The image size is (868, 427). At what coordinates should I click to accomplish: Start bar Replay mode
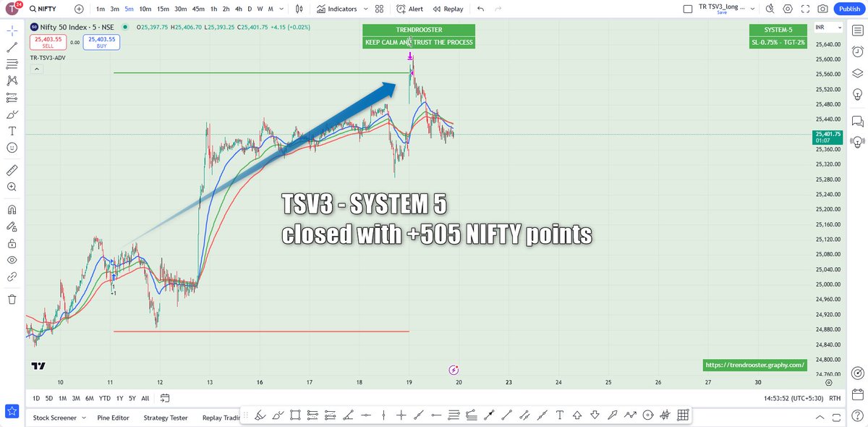point(448,9)
